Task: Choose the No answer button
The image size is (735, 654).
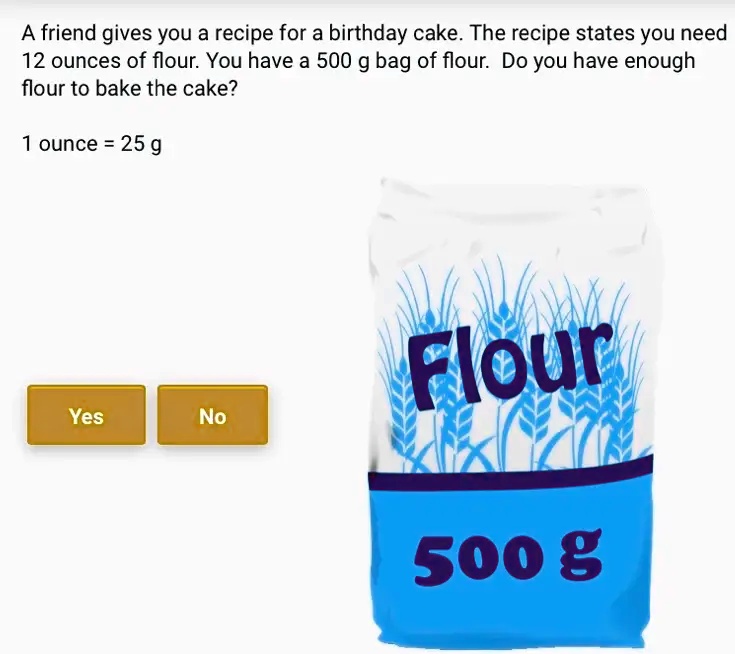Action: [213, 415]
